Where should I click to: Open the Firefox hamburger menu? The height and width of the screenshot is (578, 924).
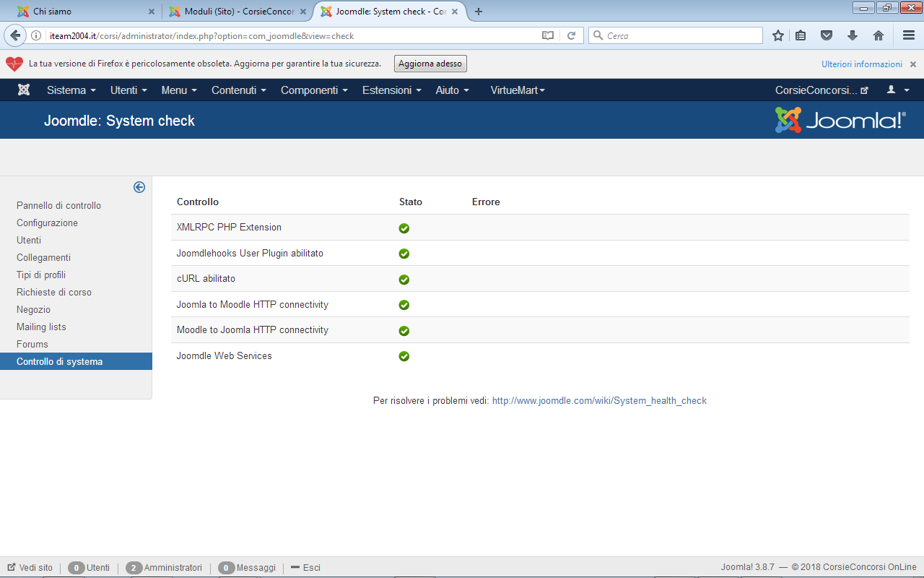tap(909, 35)
